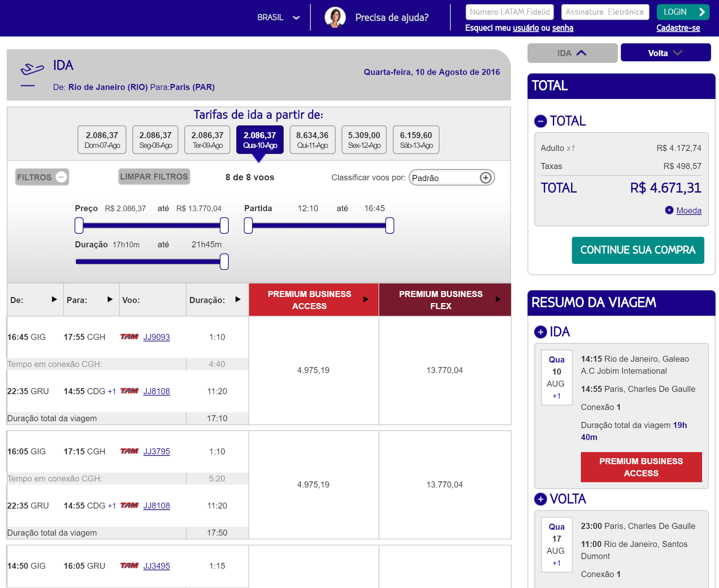This screenshot has height=588, width=719.
Task: Click the Preço minimum slider handle
Action: [79, 226]
